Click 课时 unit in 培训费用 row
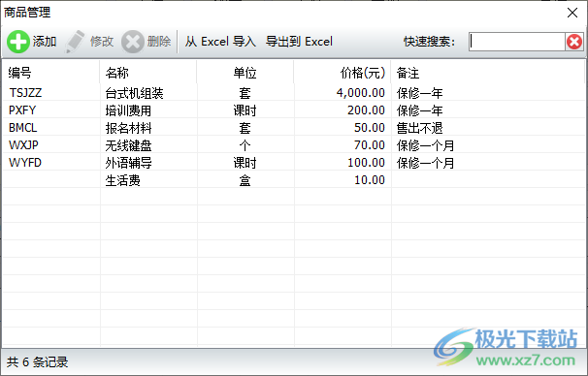The width and height of the screenshot is (588, 376). point(245,110)
